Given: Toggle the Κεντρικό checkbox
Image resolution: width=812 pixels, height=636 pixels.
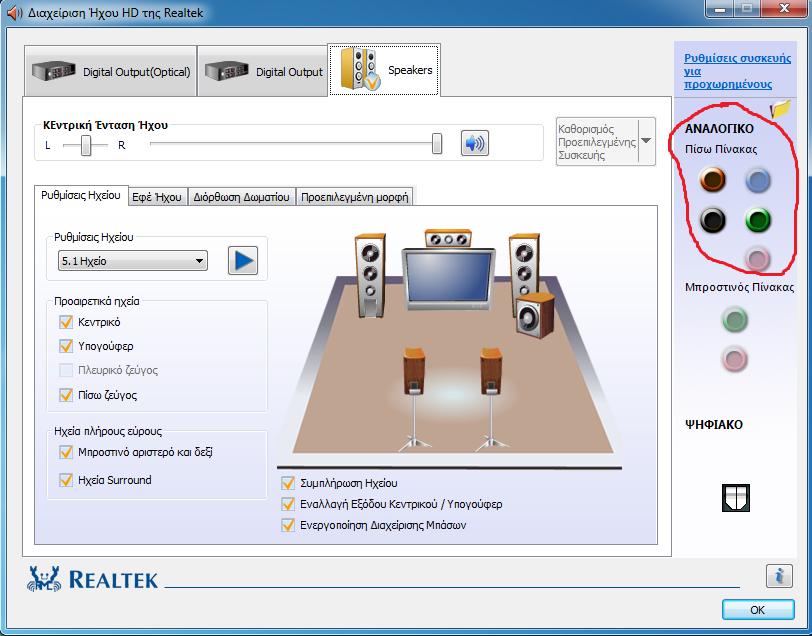Looking at the screenshot, I should 66,322.
